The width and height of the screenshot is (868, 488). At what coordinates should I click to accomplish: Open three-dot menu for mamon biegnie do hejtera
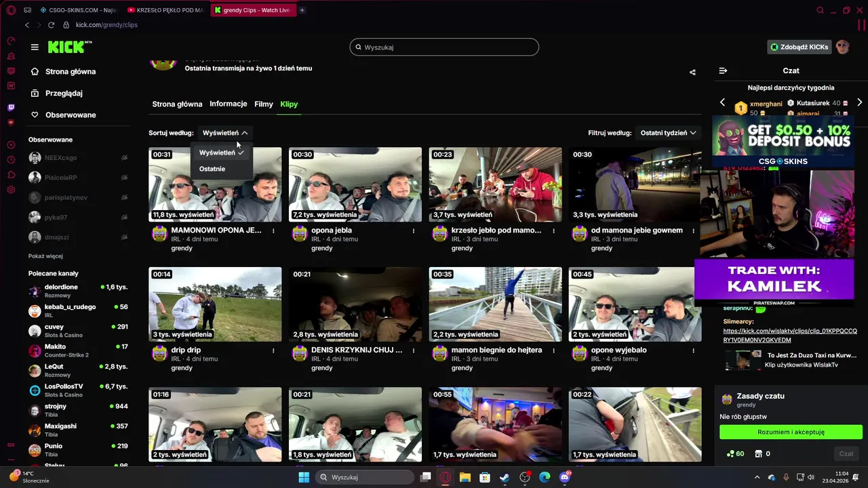553,350
